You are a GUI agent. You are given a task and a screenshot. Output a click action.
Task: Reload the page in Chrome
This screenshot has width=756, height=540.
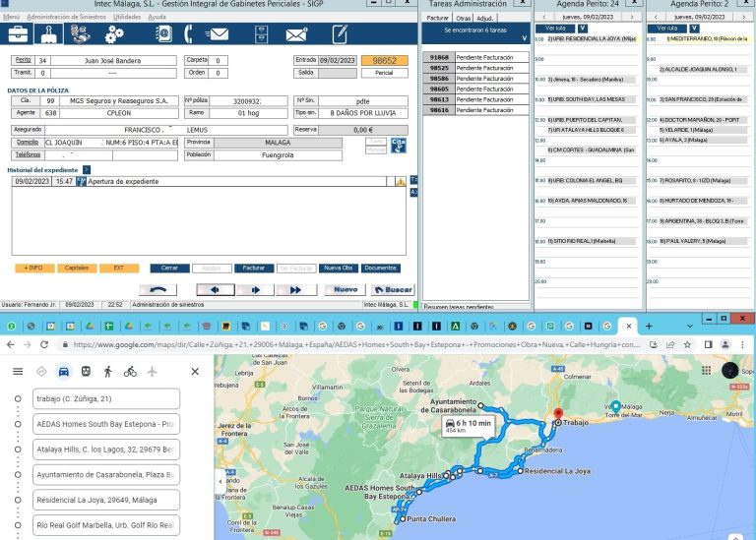pyautogui.click(x=44, y=344)
